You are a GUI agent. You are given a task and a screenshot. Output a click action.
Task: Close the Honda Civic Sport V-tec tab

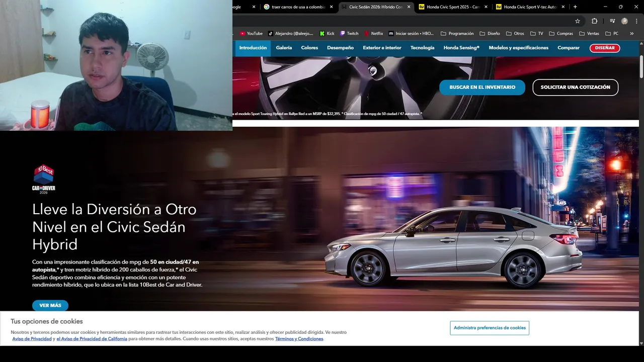(x=563, y=7)
